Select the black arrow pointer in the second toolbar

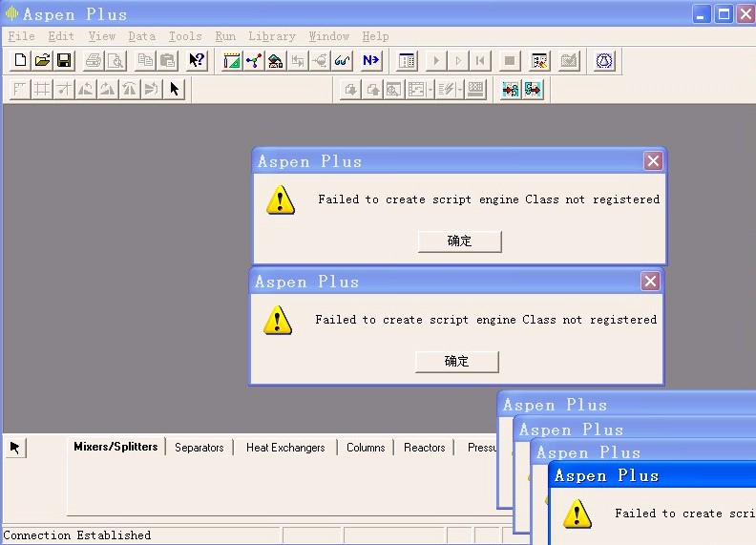[174, 89]
